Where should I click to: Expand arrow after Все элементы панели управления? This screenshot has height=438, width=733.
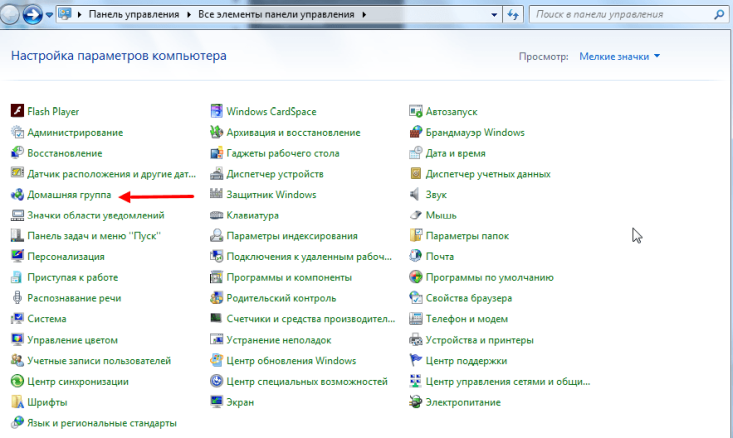[x=364, y=14]
